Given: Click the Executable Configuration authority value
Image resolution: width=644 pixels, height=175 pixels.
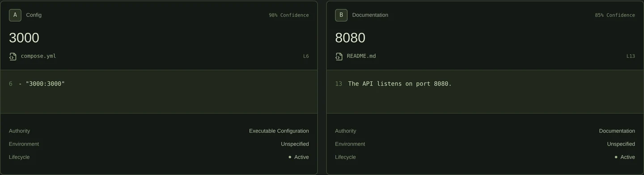Looking at the screenshot, I should tap(279, 131).
